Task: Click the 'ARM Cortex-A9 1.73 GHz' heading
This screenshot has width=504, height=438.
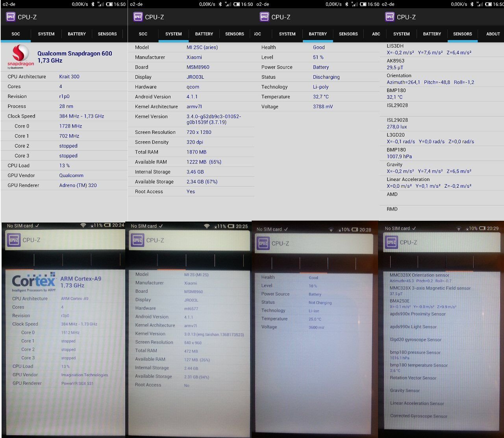Action: (81, 282)
